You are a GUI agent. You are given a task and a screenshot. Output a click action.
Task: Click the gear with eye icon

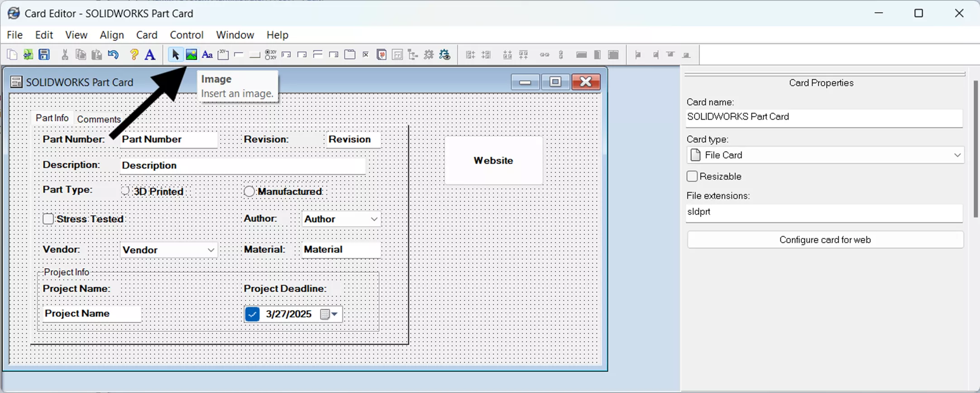(445, 55)
